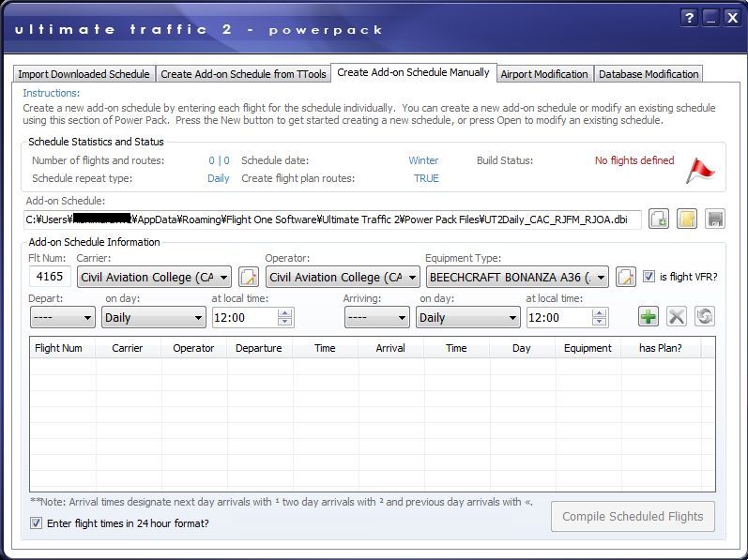This screenshot has width=748, height=560.
Task: Click the 'No flights defined' build status text
Action: click(634, 160)
